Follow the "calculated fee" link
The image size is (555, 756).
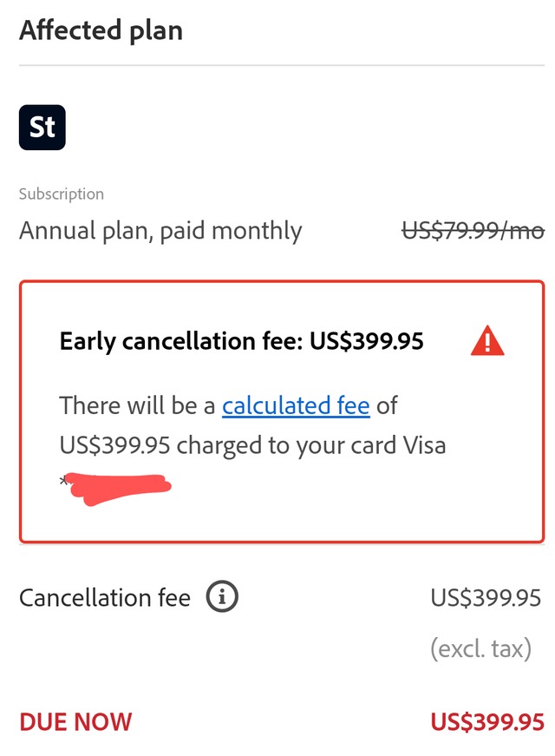pyautogui.click(x=296, y=405)
